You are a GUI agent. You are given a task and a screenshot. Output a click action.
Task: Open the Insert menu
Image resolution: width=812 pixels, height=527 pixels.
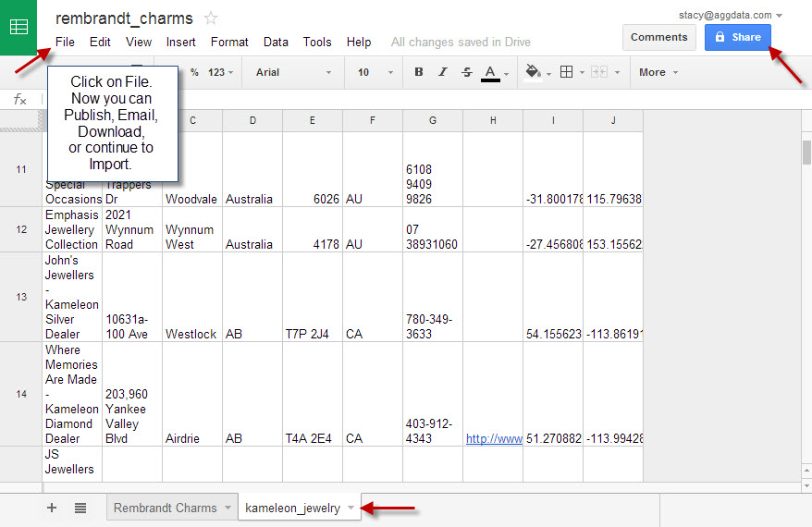pyautogui.click(x=180, y=42)
